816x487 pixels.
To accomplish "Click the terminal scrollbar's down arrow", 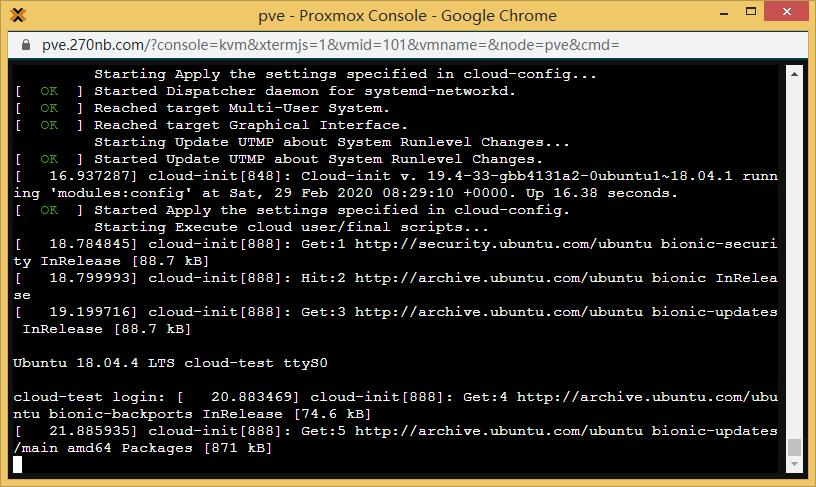I will click(x=794, y=464).
